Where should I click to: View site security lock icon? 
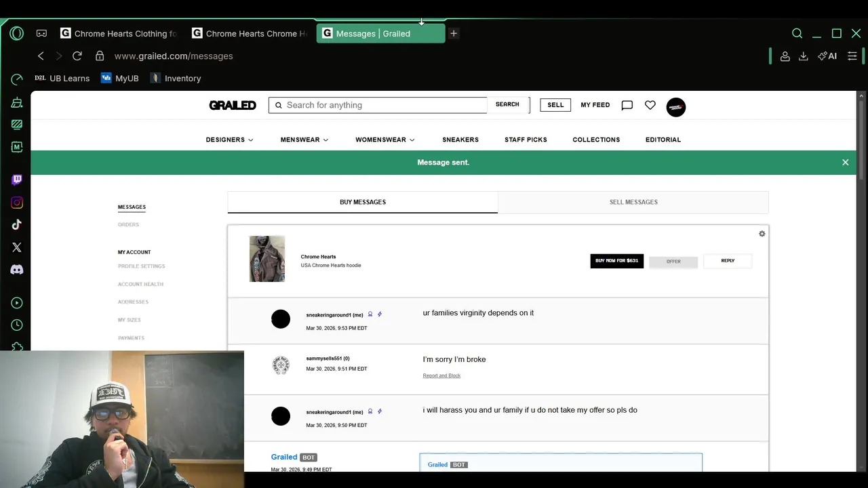coord(100,56)
